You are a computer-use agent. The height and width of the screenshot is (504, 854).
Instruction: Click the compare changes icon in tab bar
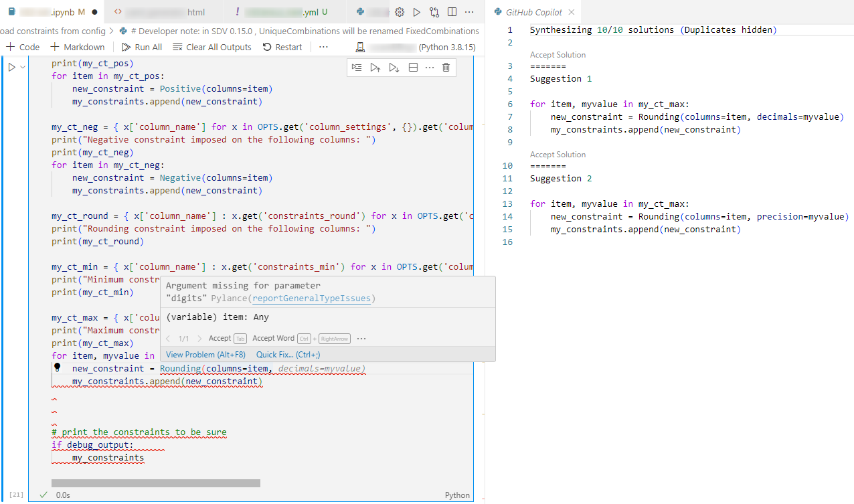(434, 12)
